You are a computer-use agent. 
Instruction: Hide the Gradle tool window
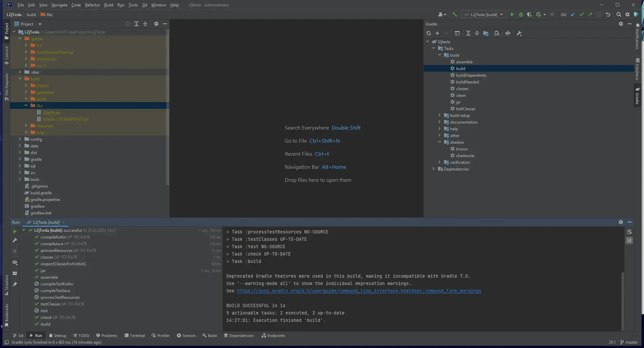coord(630,24)
